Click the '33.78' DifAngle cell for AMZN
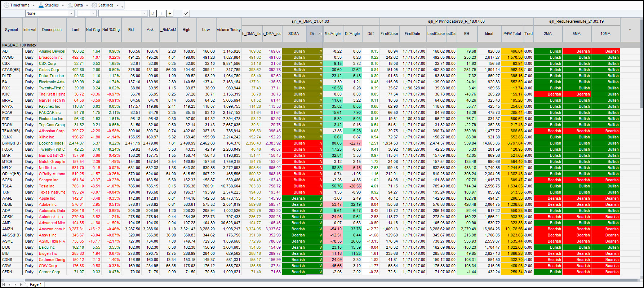The width and height of the screenshot is (644, 288). (352, 229)
